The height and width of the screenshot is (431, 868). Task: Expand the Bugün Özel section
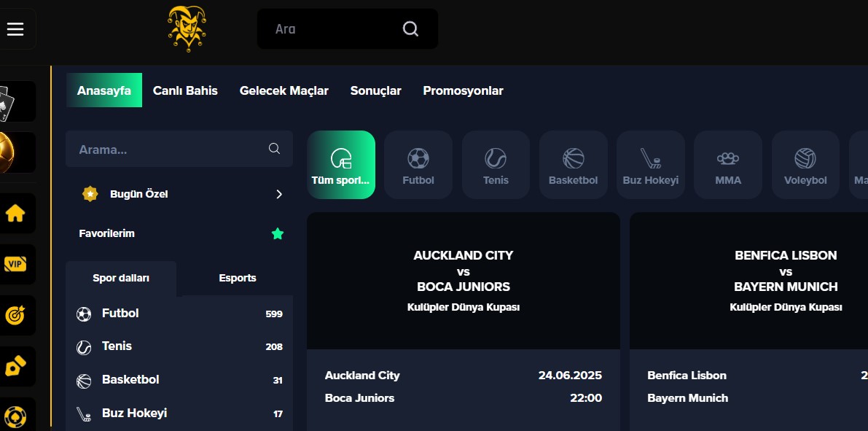[x=278, y=194]
